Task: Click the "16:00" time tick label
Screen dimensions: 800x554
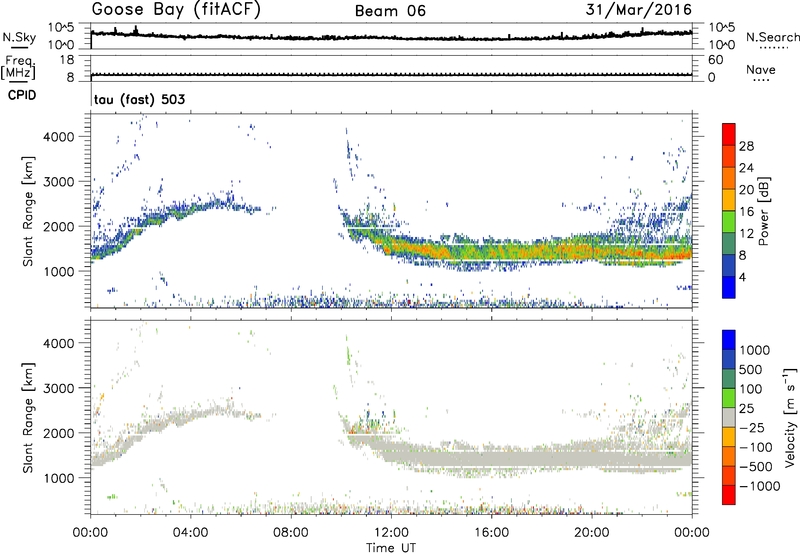Action: (491, 533)
